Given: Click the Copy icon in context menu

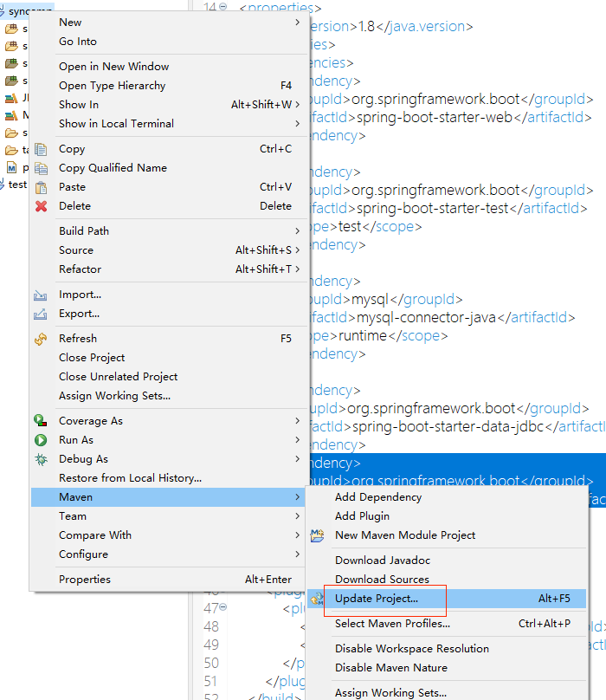Looking at the screenshot, I should pos(41,149).
